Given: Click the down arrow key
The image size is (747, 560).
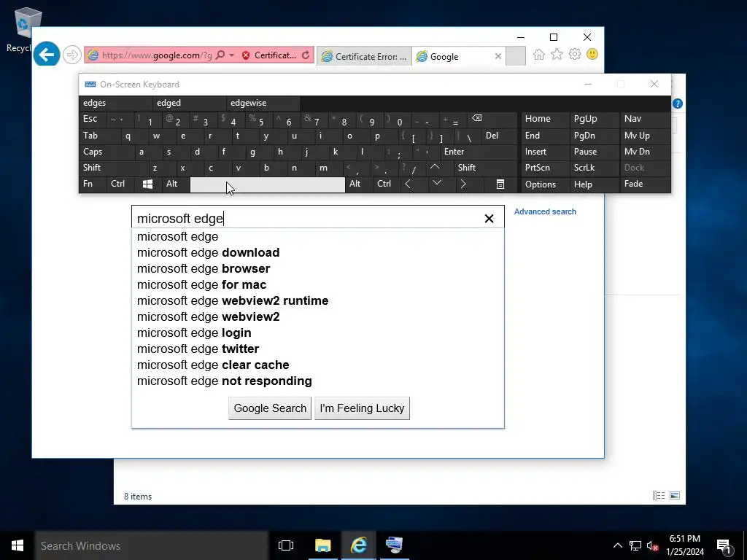Looking at the screenshot, I should tap(441, 184).
